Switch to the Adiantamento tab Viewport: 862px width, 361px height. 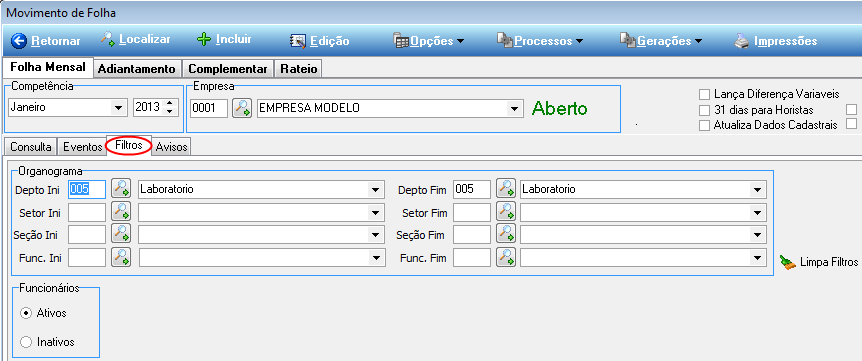tap(137, 69)
